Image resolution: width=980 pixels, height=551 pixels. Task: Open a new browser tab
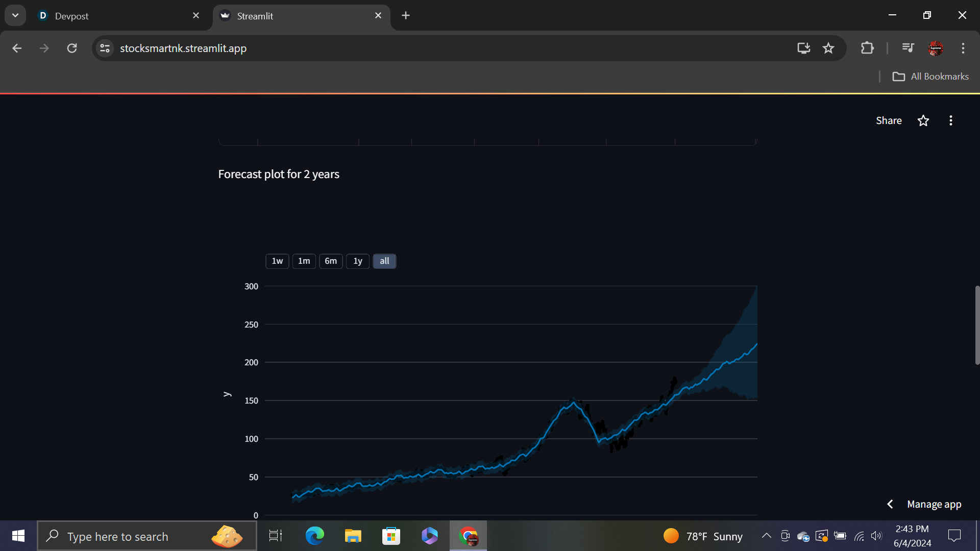406,16
